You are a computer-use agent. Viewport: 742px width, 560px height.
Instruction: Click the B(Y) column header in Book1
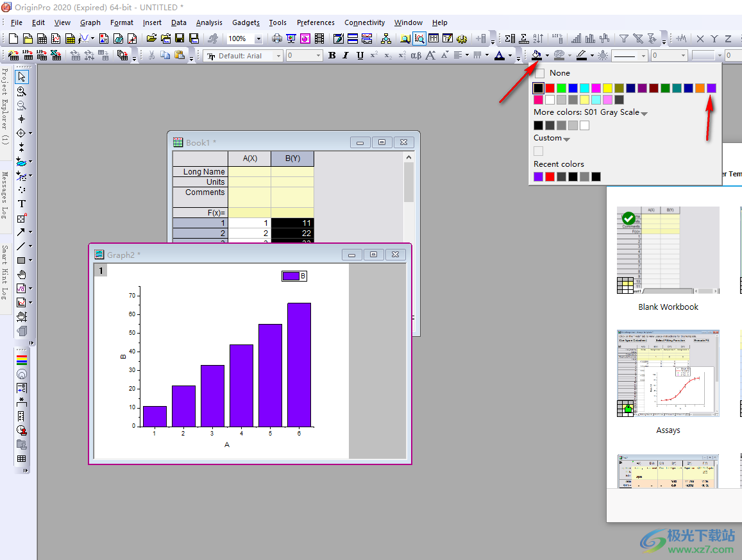[292, 158]
